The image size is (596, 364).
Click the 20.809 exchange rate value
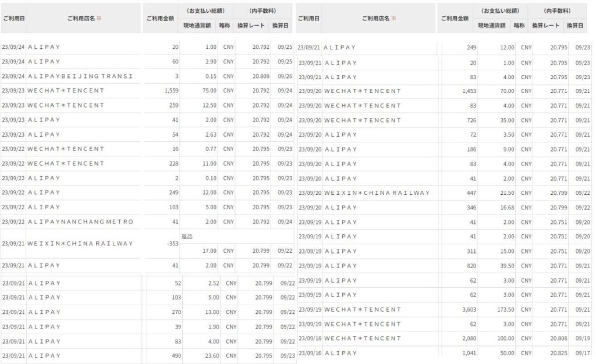253,76
